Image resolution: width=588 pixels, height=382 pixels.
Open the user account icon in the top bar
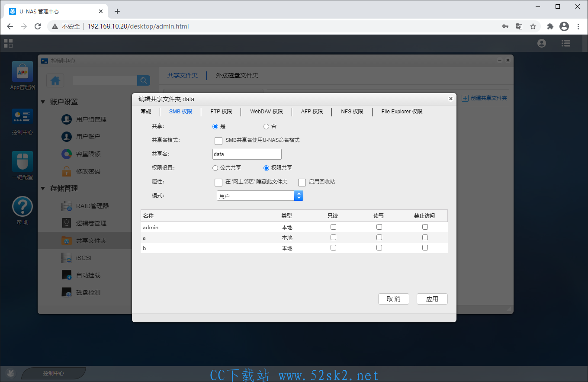tap(542, 43)
